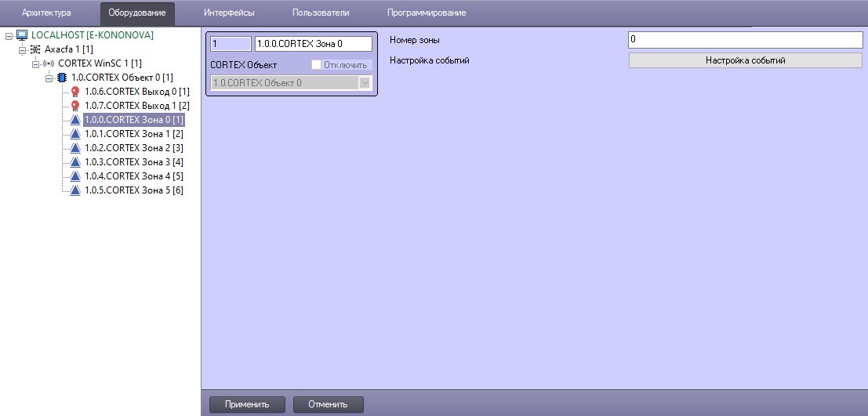Image resolution: width=868 pixels, height=416 pixels.
Task: Click the LOCALHOST computer icon
Action: click(22, 35)
